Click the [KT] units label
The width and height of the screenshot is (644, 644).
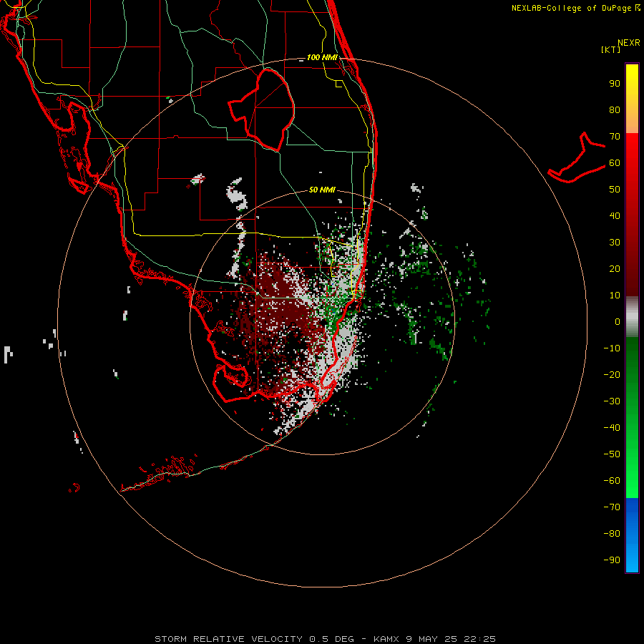pos(611,49)
